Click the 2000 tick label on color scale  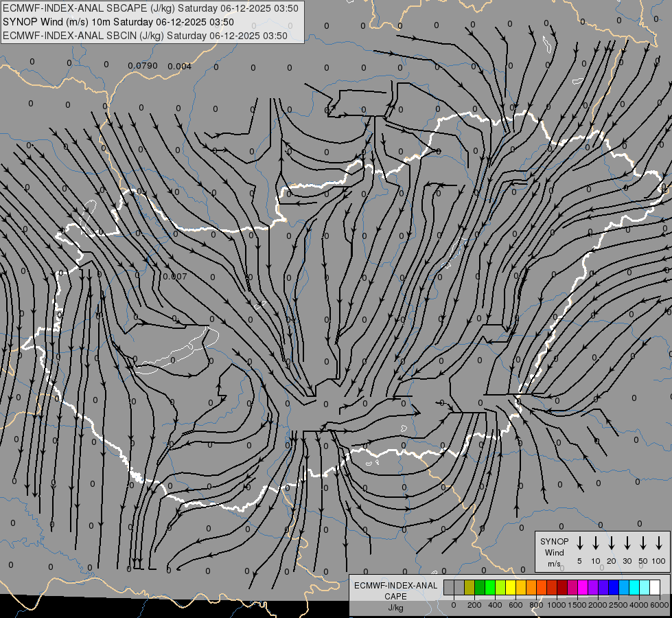598,605
